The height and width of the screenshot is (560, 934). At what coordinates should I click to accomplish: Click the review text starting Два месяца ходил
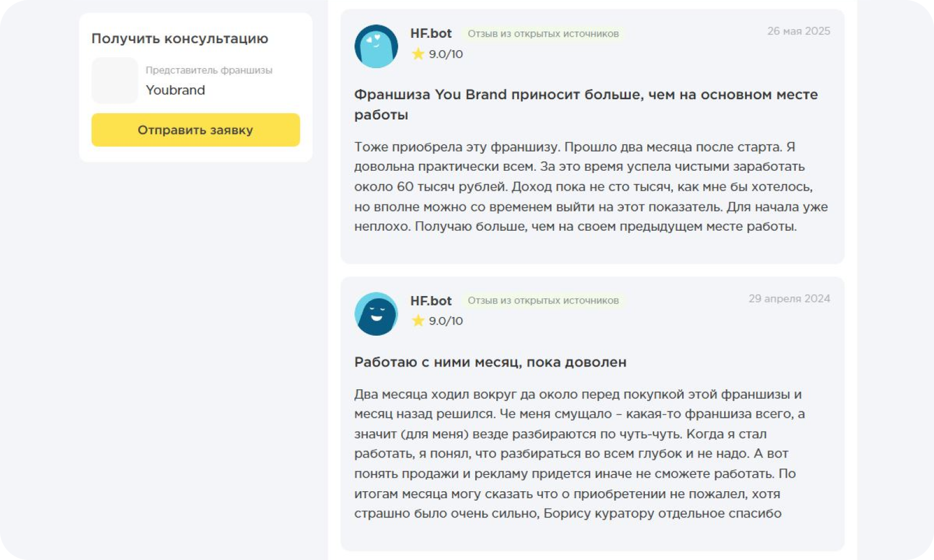[579, 453]
